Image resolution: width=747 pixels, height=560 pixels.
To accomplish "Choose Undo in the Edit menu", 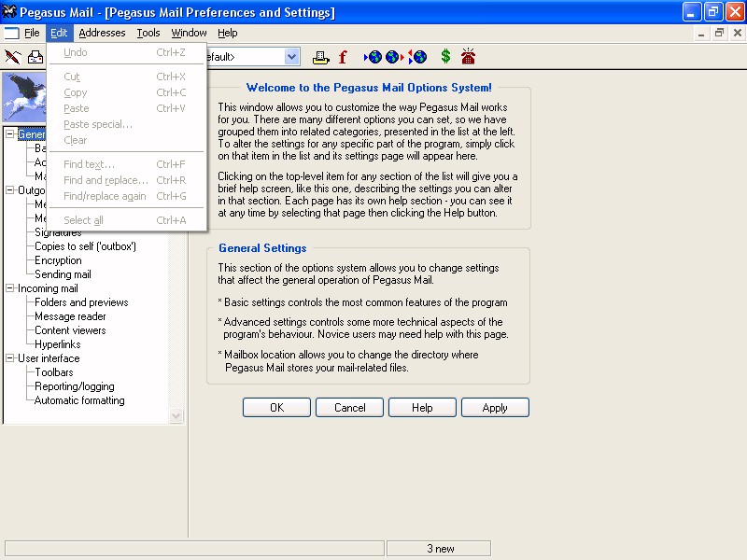I will pyautogui.click(x=126, y=52).
